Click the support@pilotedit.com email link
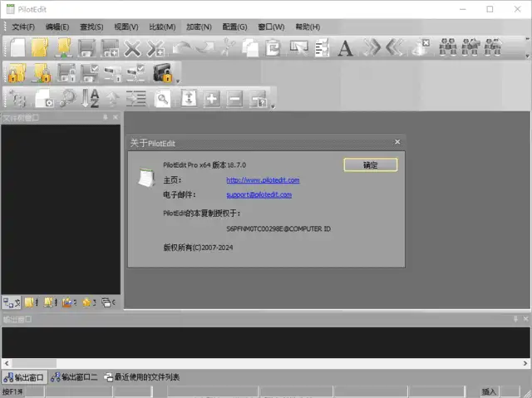Image resolution: width=532 pixels, height=398 pixels. (259, 194)
